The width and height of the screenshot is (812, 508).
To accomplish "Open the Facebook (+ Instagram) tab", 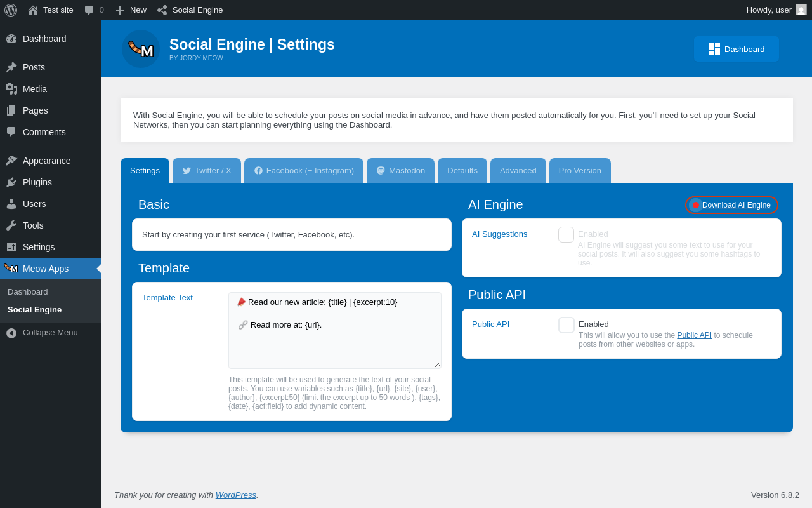I will 304,171.
